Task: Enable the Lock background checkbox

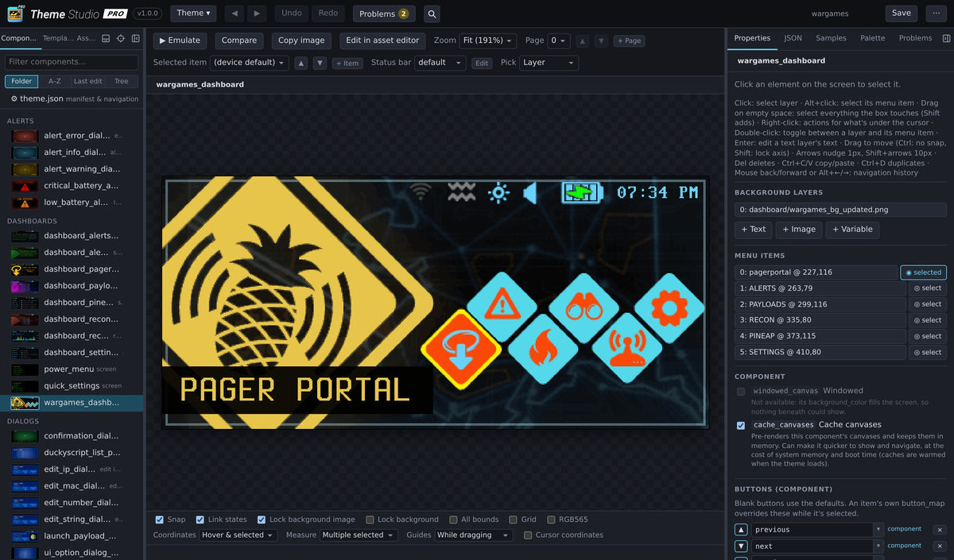Action: [370, 519]
